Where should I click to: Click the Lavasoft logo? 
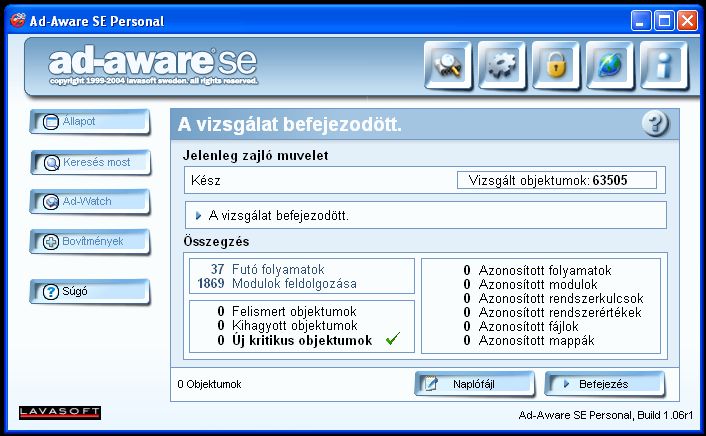point(60,413)
